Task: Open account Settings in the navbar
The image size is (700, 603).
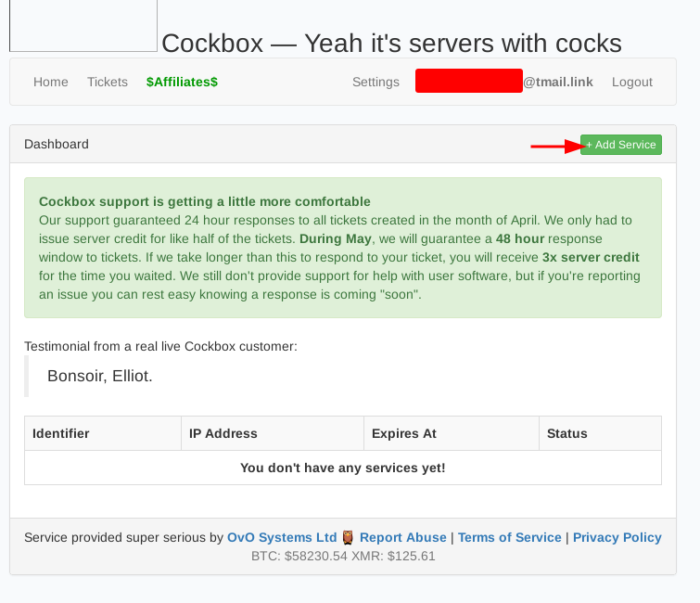Action: [x=375, y=82]
